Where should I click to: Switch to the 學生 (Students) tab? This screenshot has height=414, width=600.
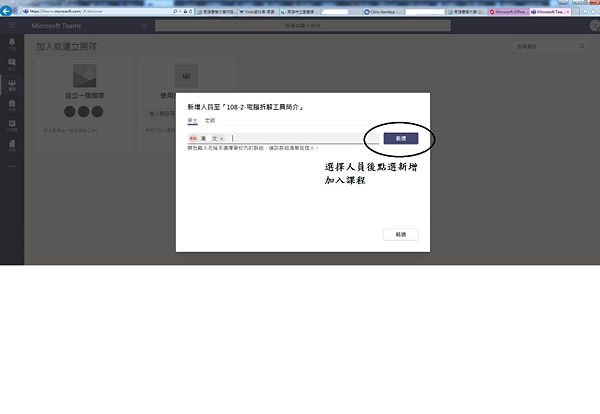(193, 120)
